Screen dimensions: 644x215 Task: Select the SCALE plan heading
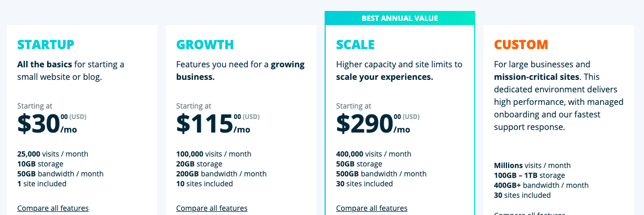click(355, 45)
